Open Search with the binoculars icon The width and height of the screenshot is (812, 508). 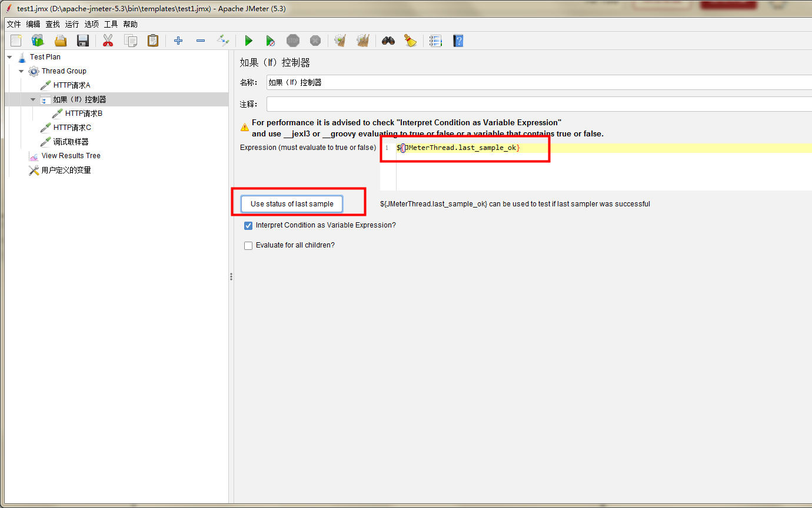click(x=388, y=41)
